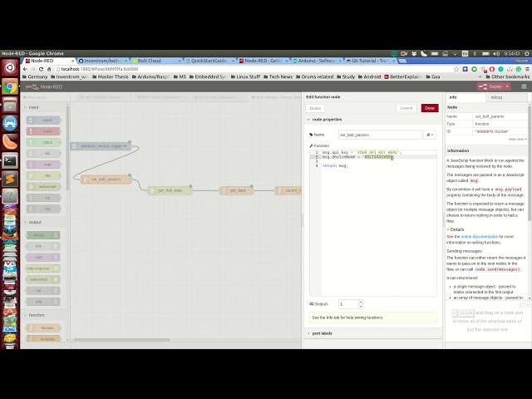Collapse the input palette category
The height and width of the screenshot is (399, 532).
click(x=32, y=107)
